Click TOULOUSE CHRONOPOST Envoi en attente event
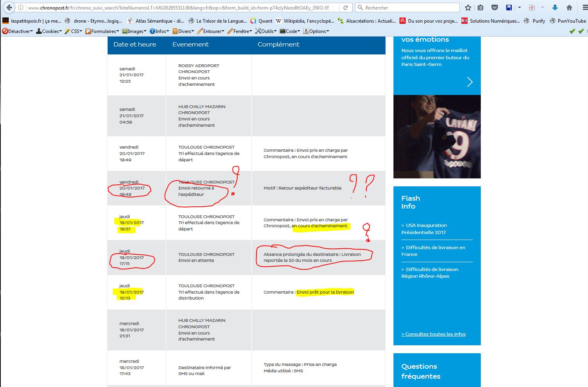 point(206,257)
